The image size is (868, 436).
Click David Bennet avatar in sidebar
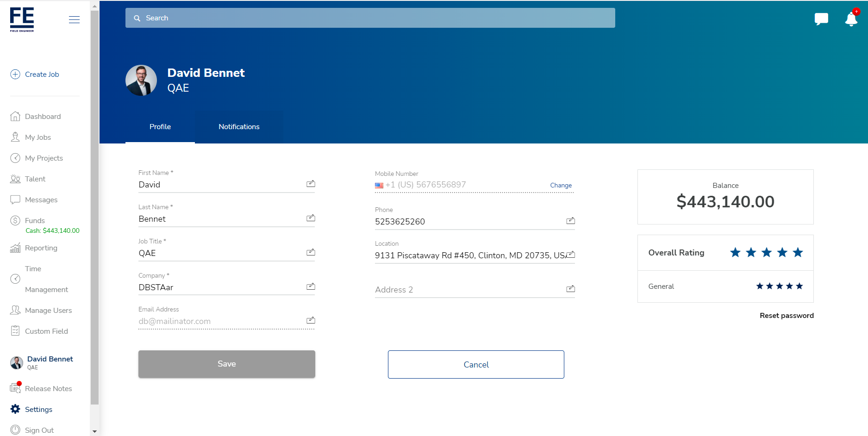pos(17,363)
